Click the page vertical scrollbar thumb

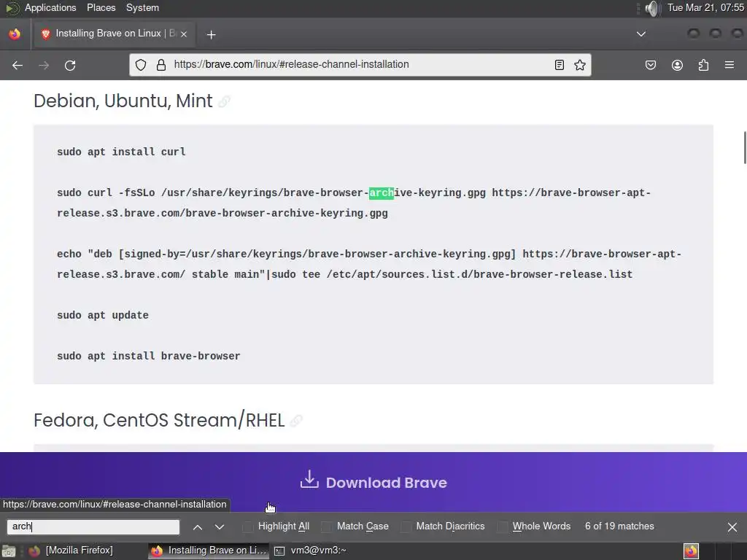tap(745, 147)
